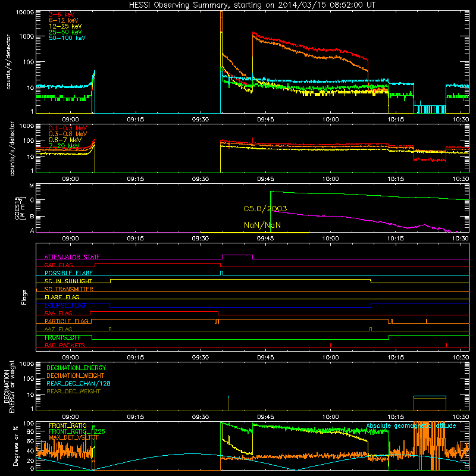Viewport: 476px width, 476px height.
Task: Select the PARTICLE_FLAG label
Action: 67,321
